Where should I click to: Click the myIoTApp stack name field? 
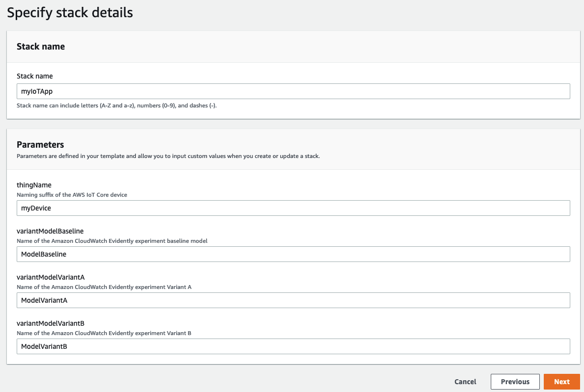pyautogui.click(x=292, y=91)
